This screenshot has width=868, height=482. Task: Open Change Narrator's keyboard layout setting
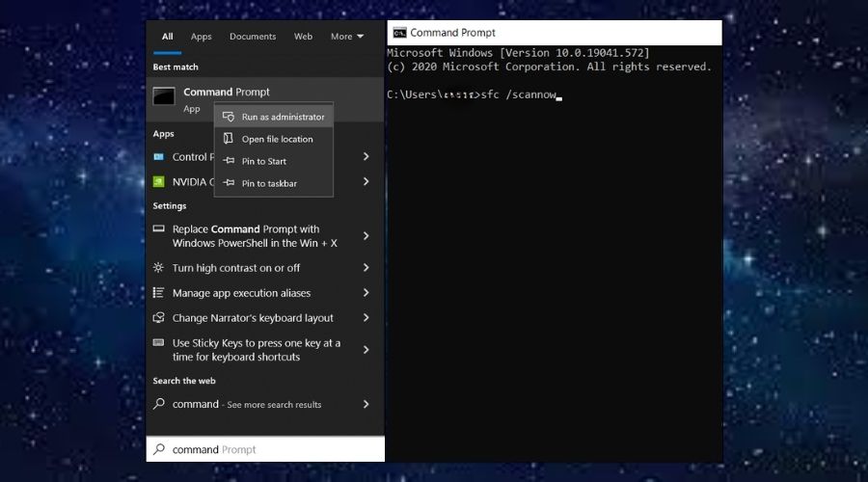pos(253,318)
